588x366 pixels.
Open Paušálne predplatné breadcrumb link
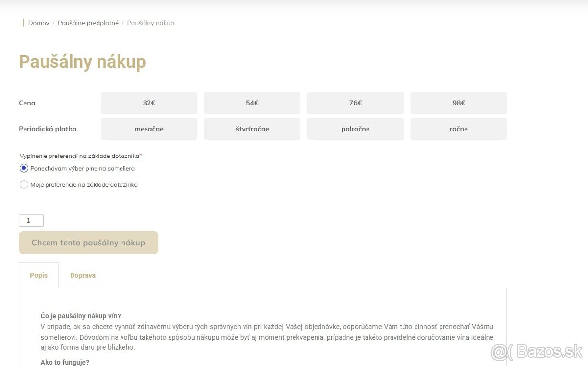tap(88, 23)
